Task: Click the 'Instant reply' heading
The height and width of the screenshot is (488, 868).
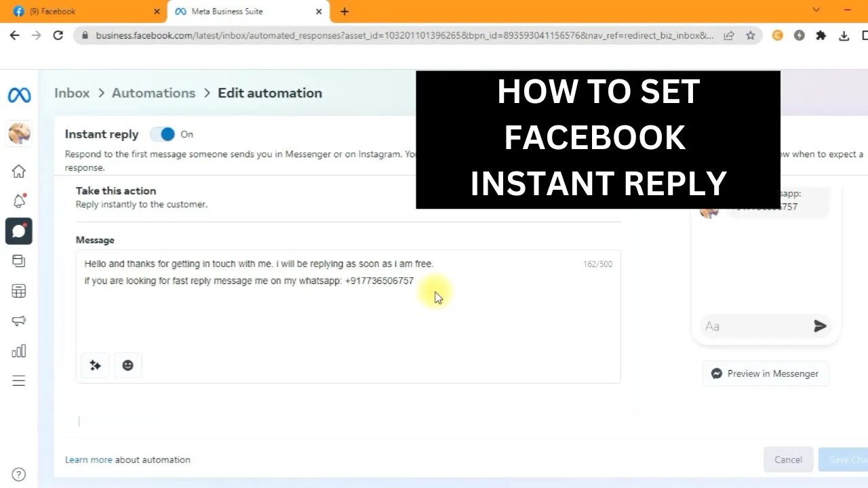Action: [102, 134]
